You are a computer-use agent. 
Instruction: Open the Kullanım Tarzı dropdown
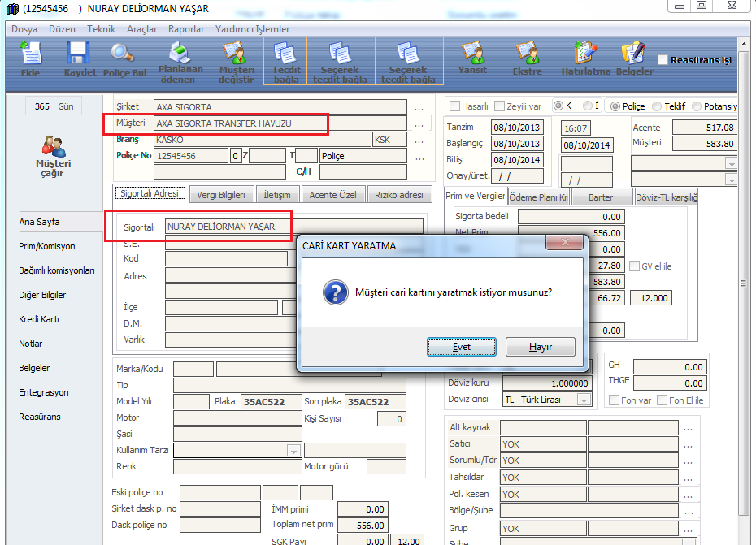coord(293,451)
